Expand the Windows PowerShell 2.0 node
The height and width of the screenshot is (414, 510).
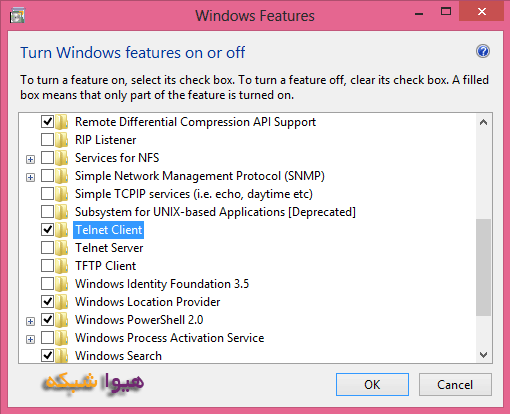tap(30, 321)
